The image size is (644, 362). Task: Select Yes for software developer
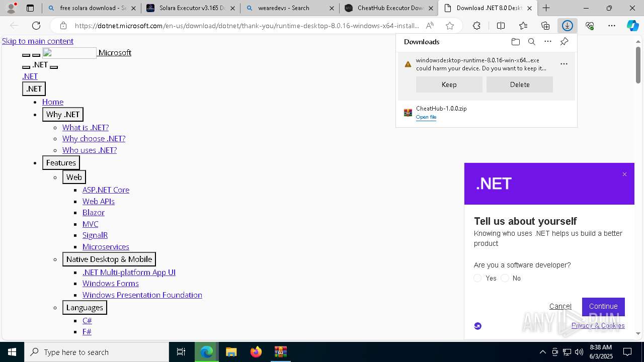coord(477,278)
